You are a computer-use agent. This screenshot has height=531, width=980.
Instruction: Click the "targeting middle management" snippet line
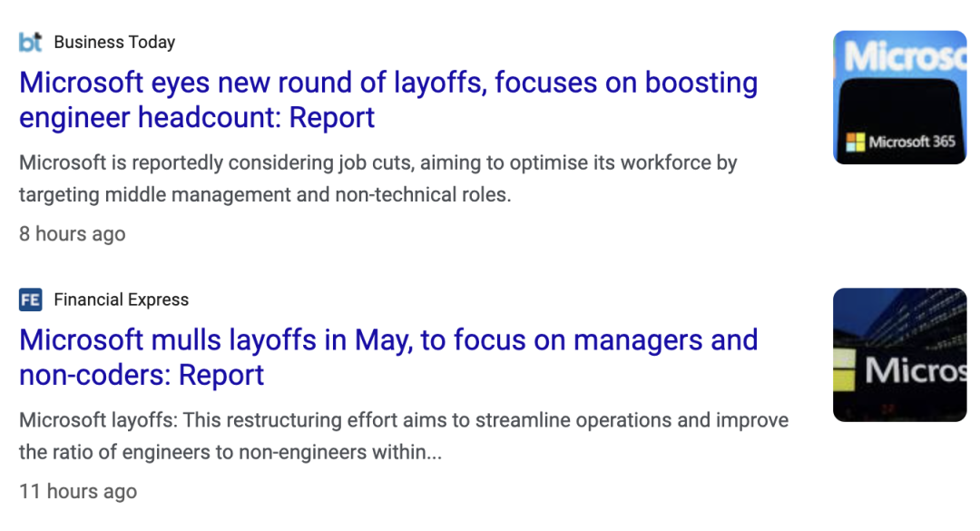click(265, 195)
